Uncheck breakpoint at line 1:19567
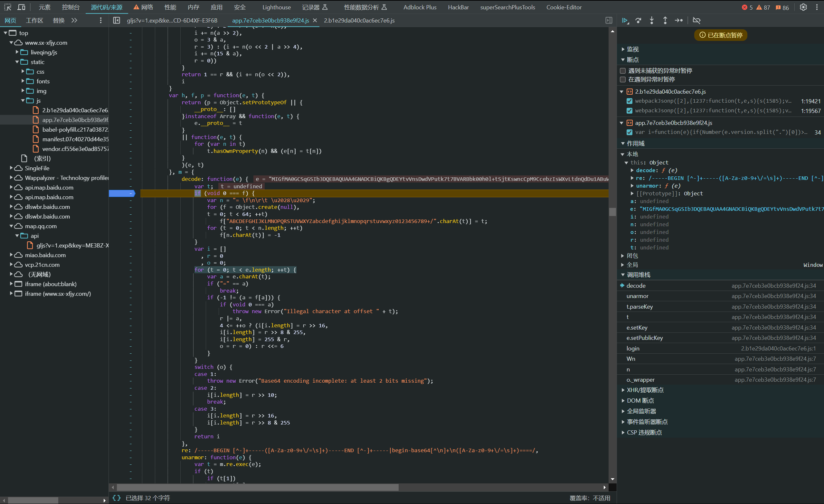The height and width of the screenshot is (504, 824). point(630,111)
